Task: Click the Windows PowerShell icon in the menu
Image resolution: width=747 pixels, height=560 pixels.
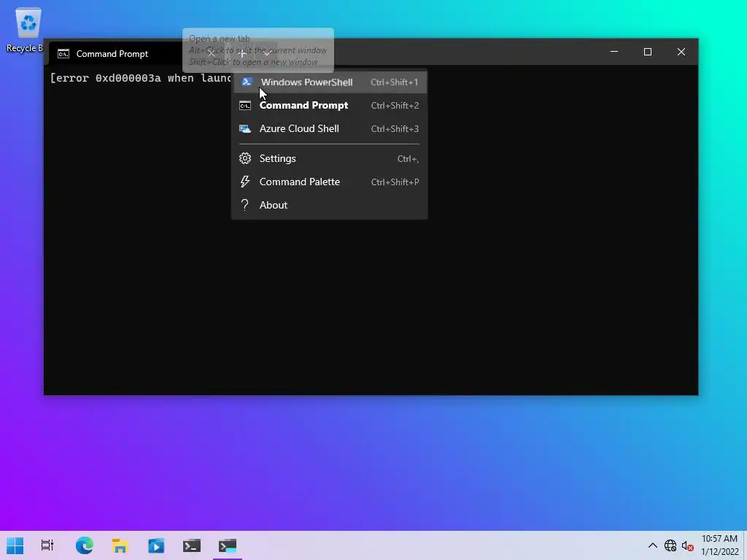Action: pos(247,82)
